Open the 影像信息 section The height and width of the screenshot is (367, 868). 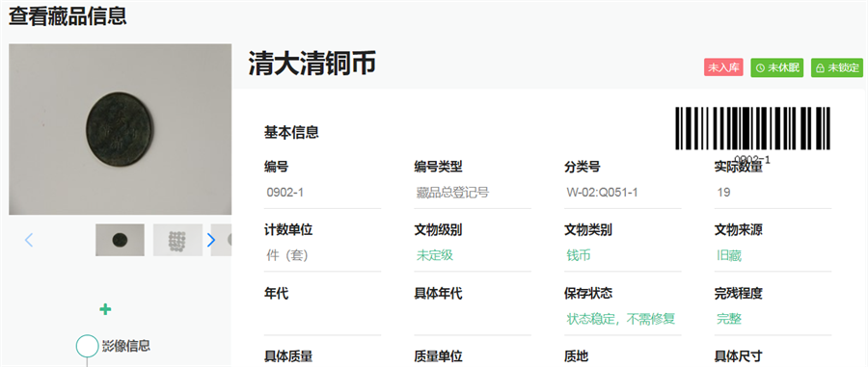coord(126,346)
